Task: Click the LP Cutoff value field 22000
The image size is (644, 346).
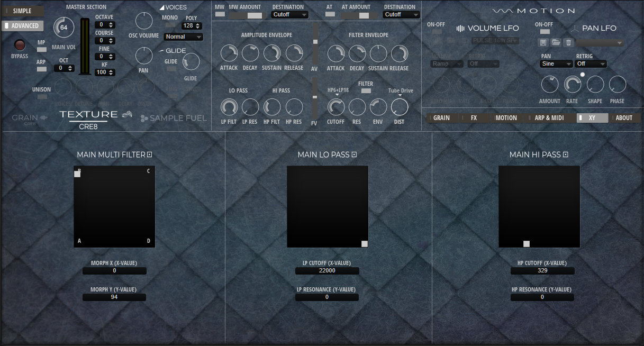Action: (327, 271)
